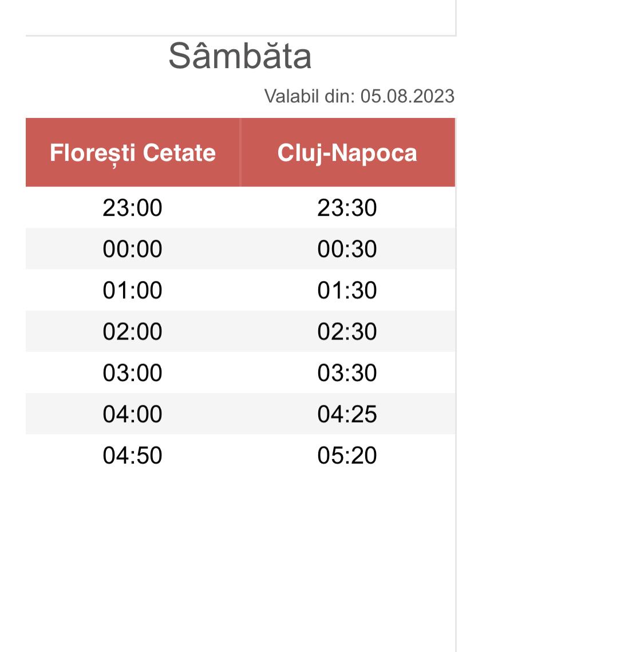Click the Florești Cetate column header
This screenshot has height=652, width=644.
coord(133,153)
